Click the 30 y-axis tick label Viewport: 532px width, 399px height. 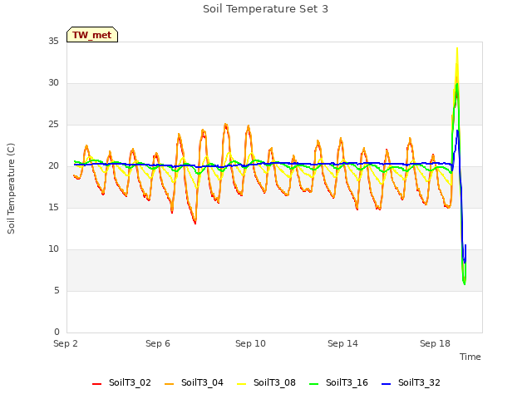[x=53, y=83]
